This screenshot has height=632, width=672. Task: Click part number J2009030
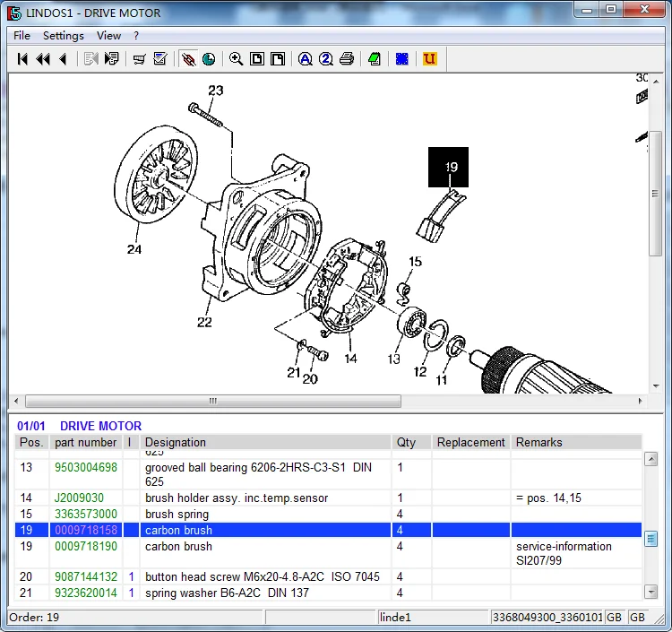tap(79, 498)
